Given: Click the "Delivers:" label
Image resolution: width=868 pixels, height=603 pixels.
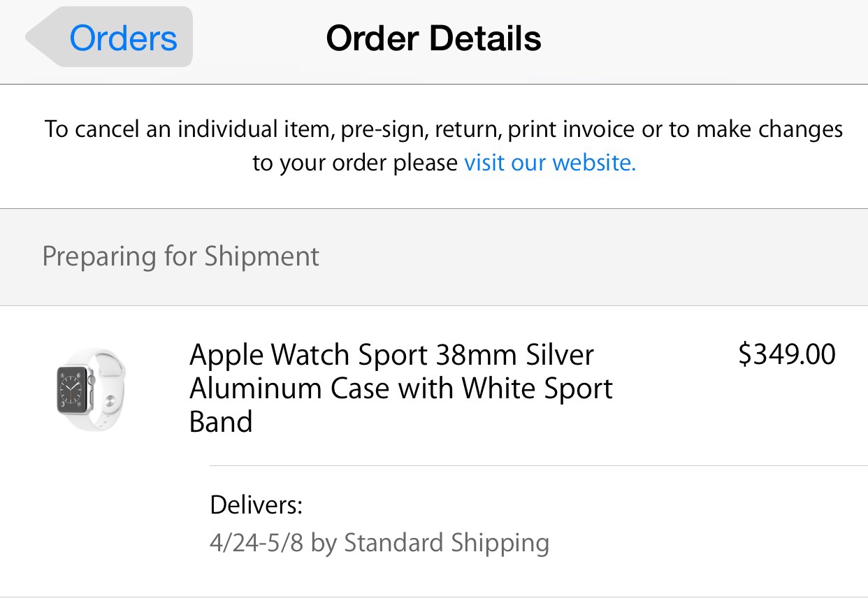Looking at the screenshot, I should coord(256,504).
